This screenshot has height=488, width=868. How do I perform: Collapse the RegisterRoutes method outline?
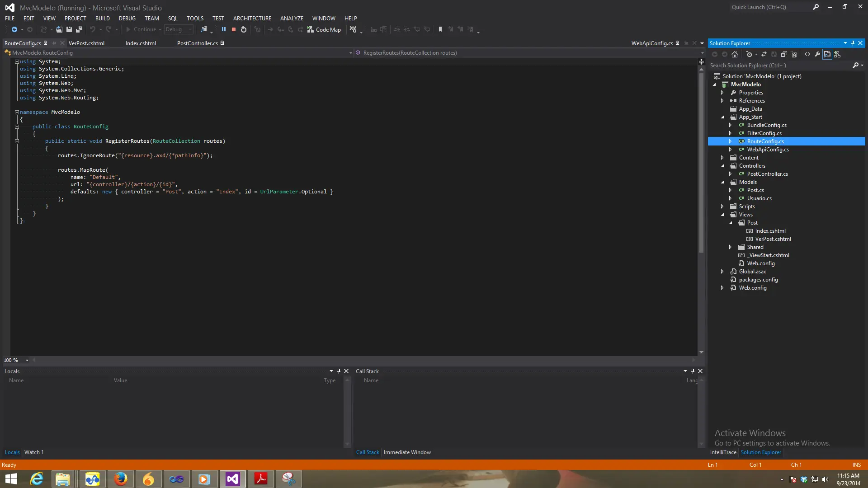point(17,141)
